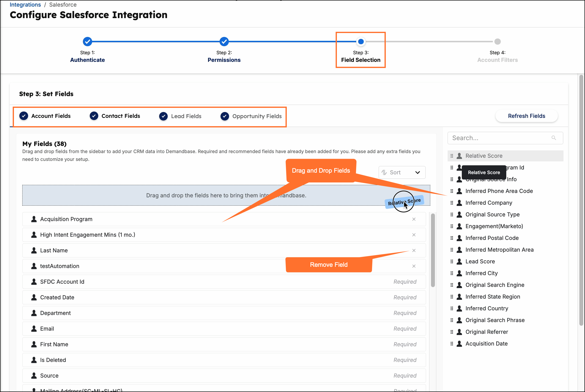The width and height of the screenshot is (585, 392).
Task: Switch to Contact Fields tab
Action: (115, 116)
